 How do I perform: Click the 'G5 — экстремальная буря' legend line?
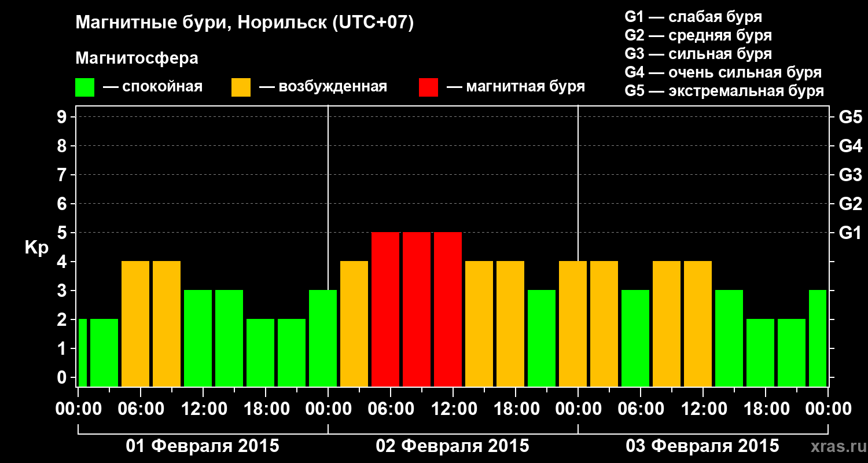(724, 91)
